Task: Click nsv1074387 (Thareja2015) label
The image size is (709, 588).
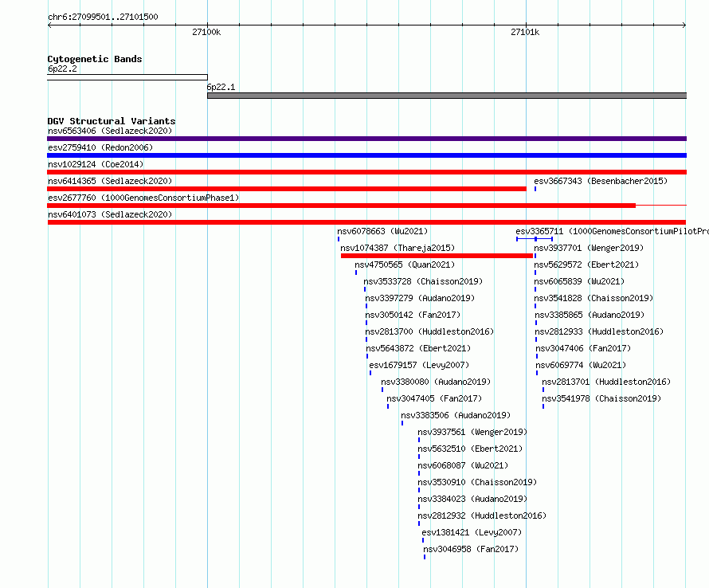Action: pyautogui.click(x=398, y=248)
